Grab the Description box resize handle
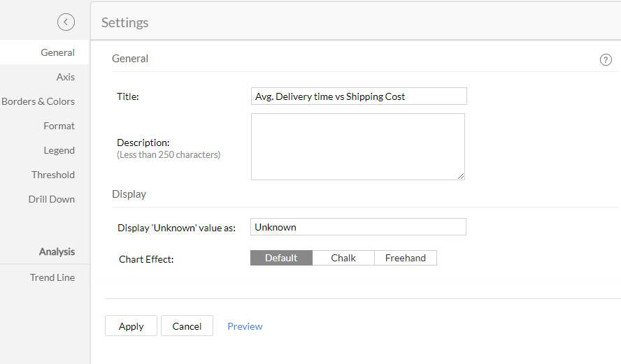The height and width of the screenshot is (364, 621). [x=461, y=176]
